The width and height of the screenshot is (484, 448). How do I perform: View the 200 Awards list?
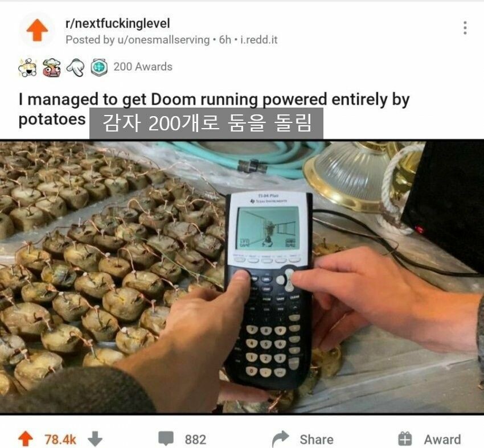click(x=143, y=67)
